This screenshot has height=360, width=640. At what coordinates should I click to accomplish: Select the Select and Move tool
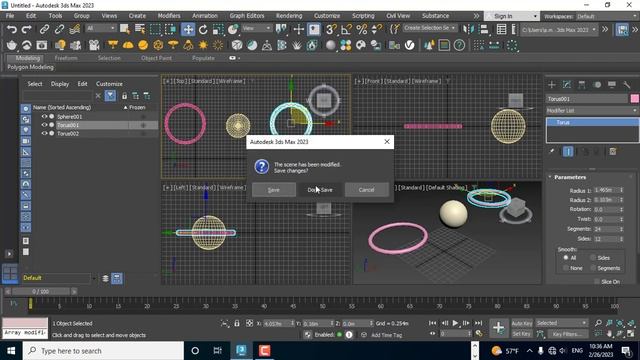click(x=188, y=29)
